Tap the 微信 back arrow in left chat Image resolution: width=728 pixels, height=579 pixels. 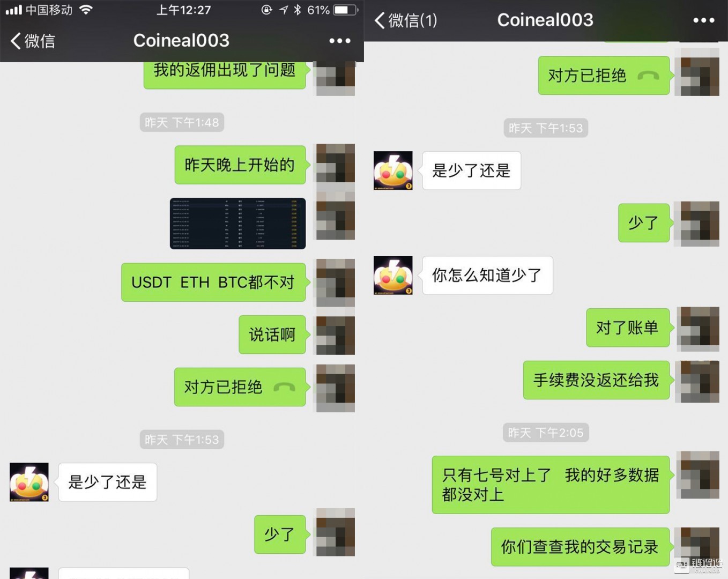click(x=33, y=41)
